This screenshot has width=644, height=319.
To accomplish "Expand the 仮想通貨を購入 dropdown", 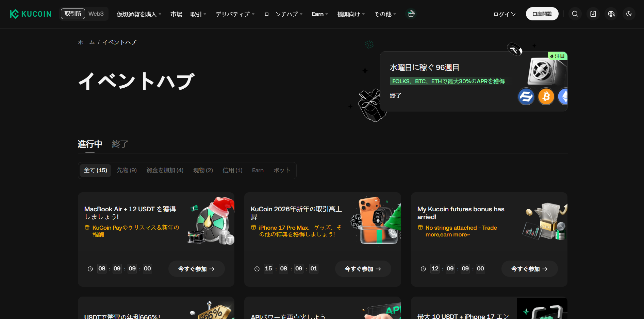I will click(139, 14).
